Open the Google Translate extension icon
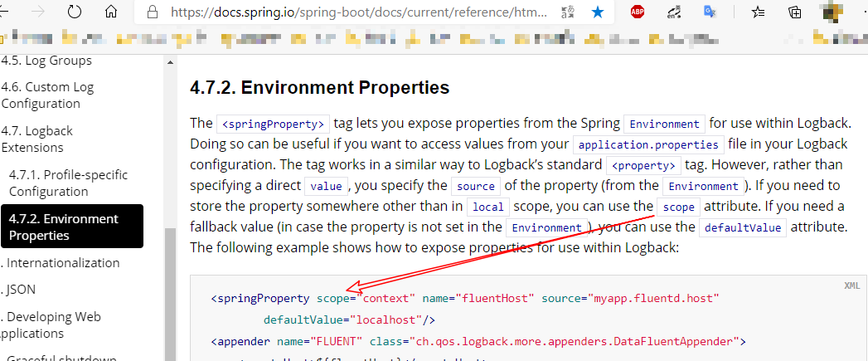 point(710,12)
